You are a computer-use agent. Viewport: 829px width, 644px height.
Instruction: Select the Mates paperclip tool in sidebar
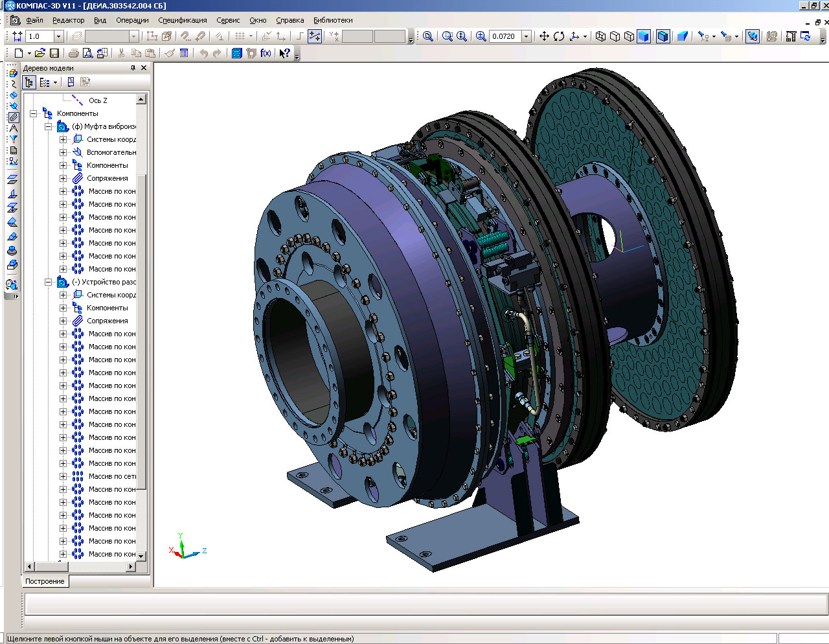point(13,117)
